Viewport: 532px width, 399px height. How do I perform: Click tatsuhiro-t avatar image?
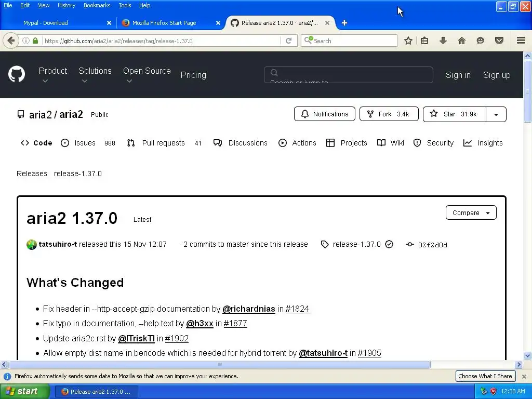[x=32, y=244]
